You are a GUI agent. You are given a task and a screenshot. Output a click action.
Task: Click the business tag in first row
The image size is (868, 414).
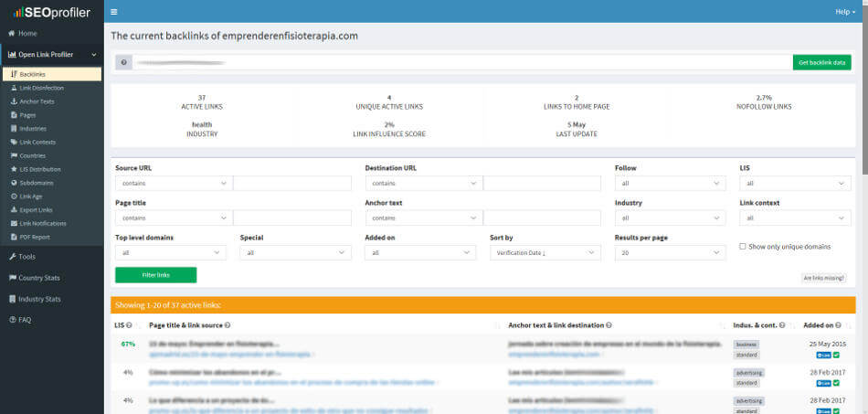746,345
